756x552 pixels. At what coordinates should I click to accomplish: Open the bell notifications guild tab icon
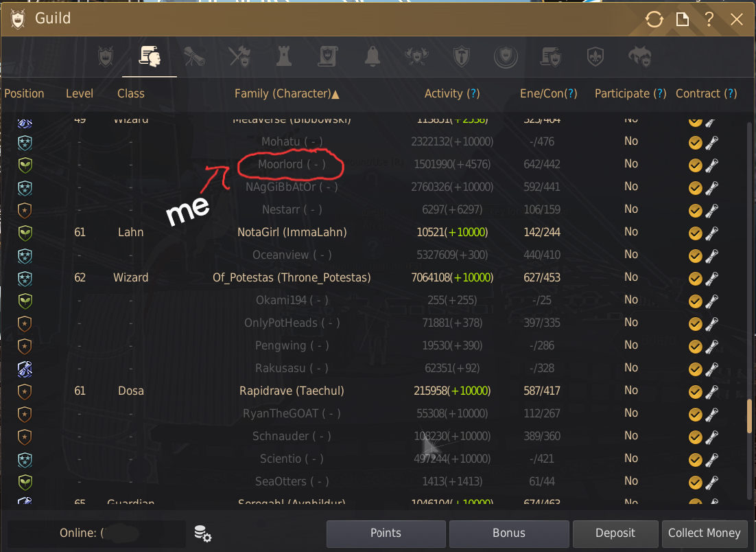(x=373, y=57)
